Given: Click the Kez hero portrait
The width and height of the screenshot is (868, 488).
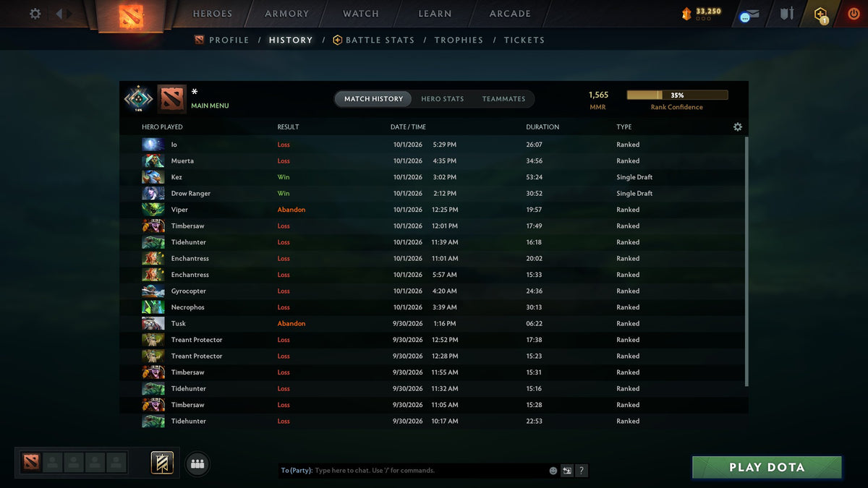Looking at the screenshot, I should click(x=153, y=177).
